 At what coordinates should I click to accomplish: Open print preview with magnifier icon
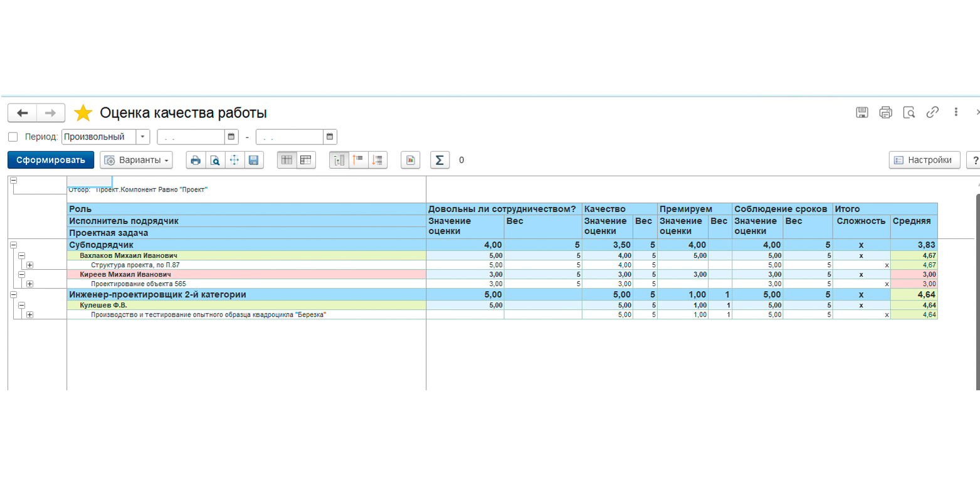click(x=215, y=160)
